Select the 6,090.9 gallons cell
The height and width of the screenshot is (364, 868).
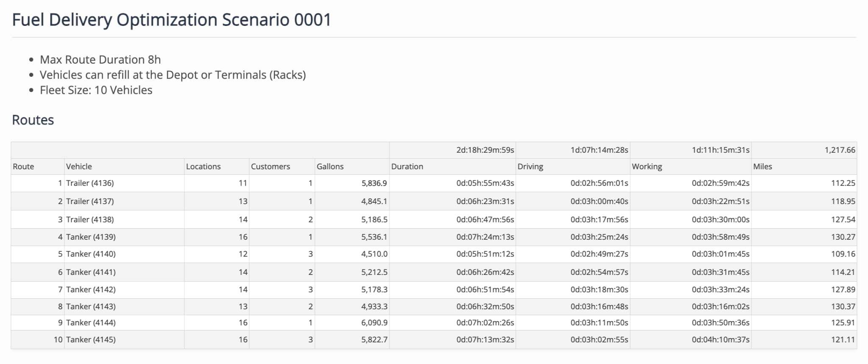[x=374, y=323]
